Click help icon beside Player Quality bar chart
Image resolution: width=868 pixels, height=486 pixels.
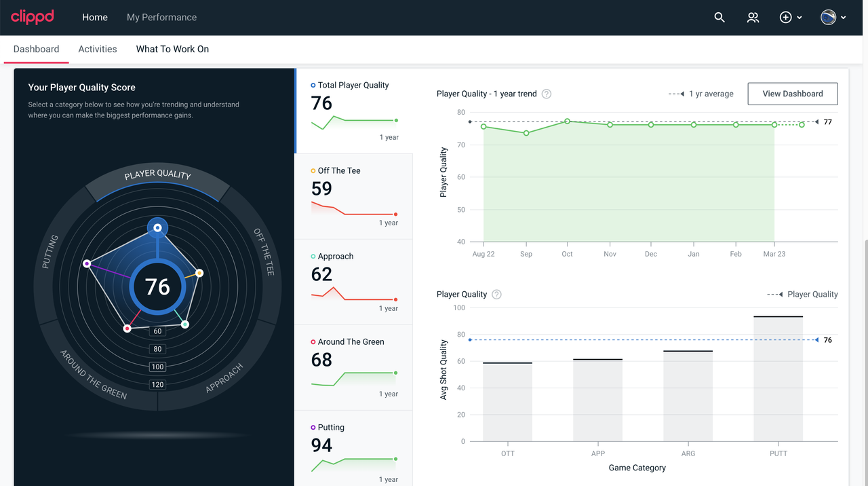click(496, 295)
